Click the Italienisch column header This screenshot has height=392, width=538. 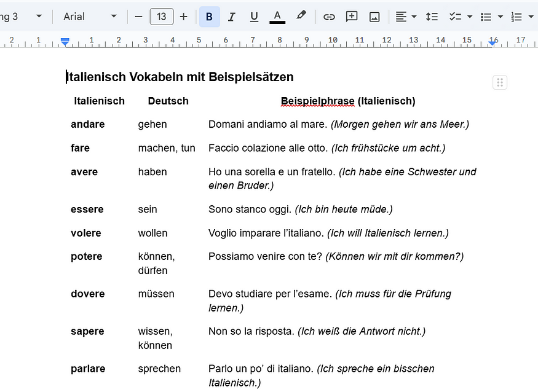click(99, 101)
